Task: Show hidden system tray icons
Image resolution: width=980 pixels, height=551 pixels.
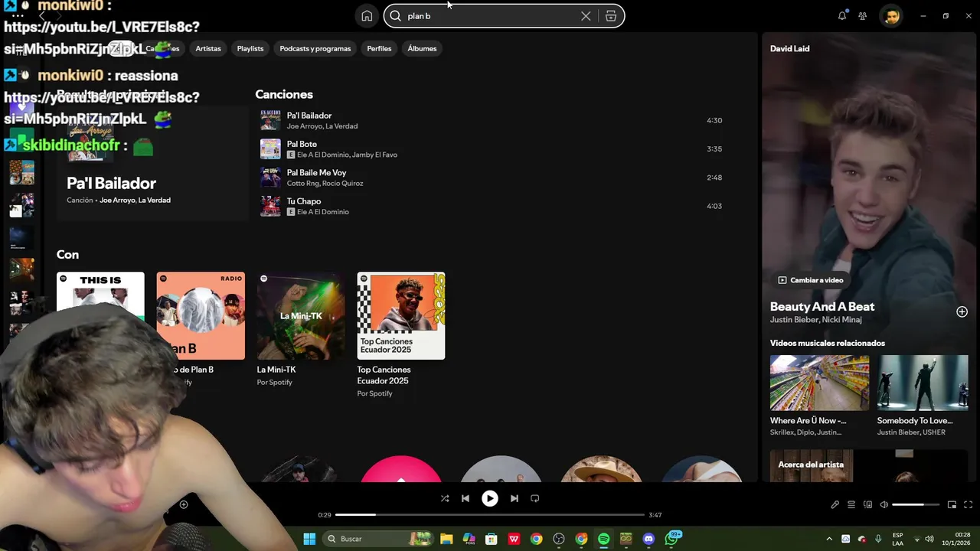Action: coord(829,539)
